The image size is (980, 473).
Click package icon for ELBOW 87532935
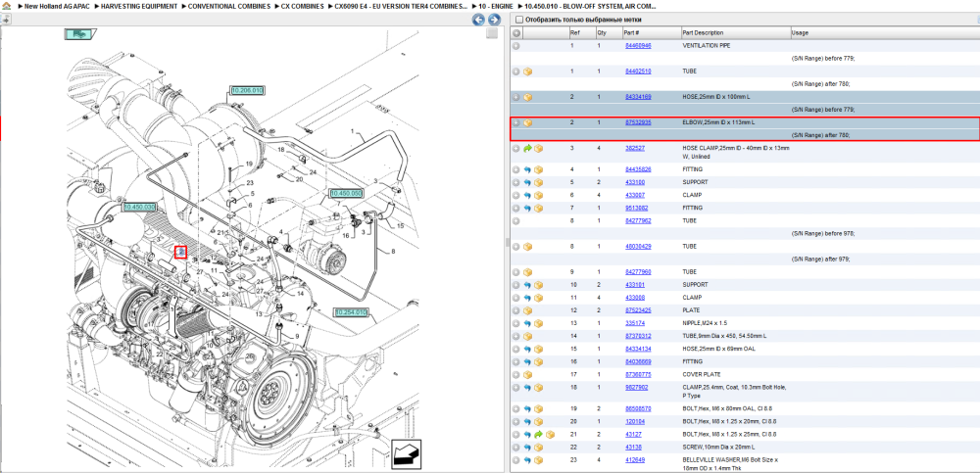[527, 122]
